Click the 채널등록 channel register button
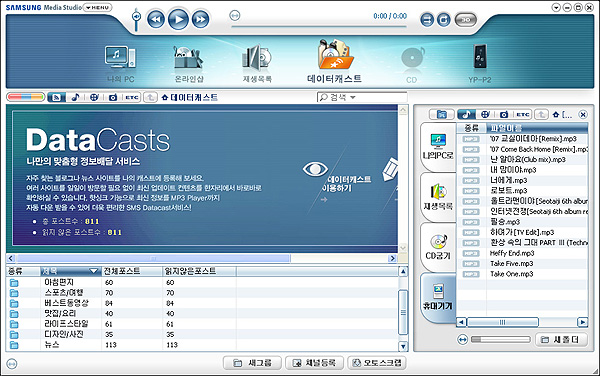 coord(314,363)
